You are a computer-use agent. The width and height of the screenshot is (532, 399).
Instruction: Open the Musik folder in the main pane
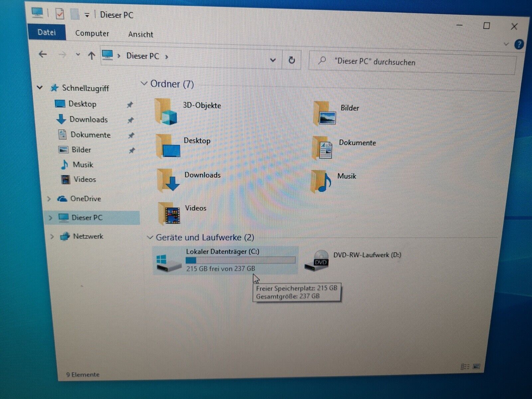321,181
